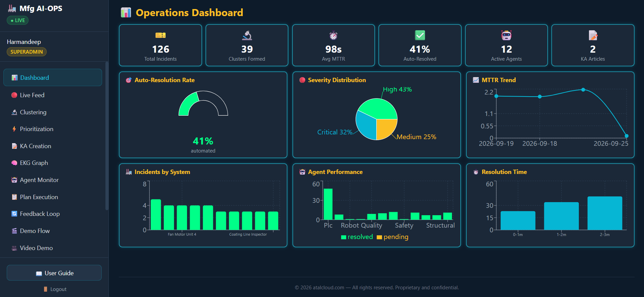This screenshot has width=644, height=297.
Task: Click the stopwatch icon above Avg MTTR
Action: pos(333,35)
